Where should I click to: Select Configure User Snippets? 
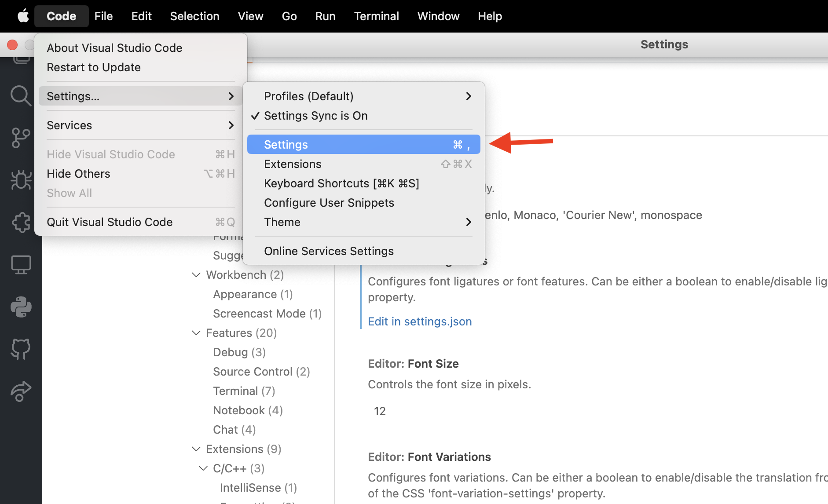pos(364,203)
